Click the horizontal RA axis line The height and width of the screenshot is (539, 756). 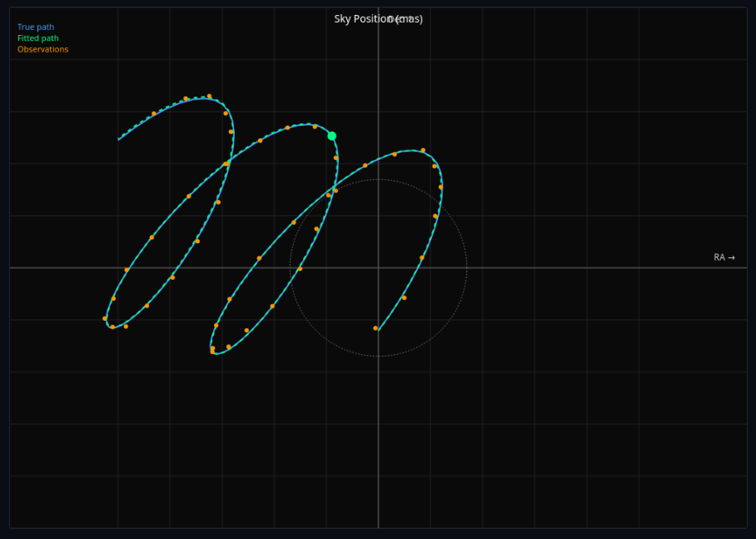(x=583, y=267)
